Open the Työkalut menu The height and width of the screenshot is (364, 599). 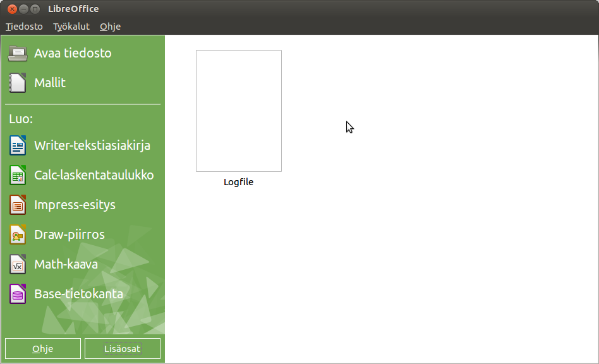tap(71, 27)
